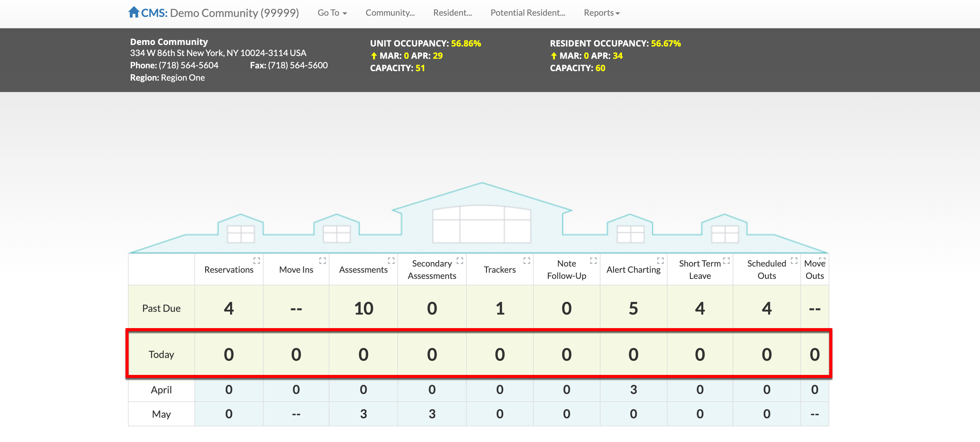Viewport: 980px width, 442px height.
Task: Expand the Alert Charting column icon
Action: click(x=660, y=261)
